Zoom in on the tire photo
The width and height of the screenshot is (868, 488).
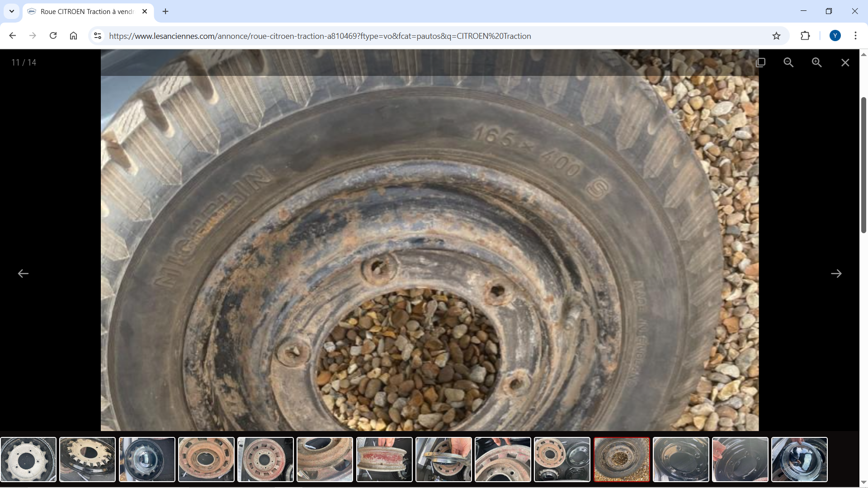[816, 62]
